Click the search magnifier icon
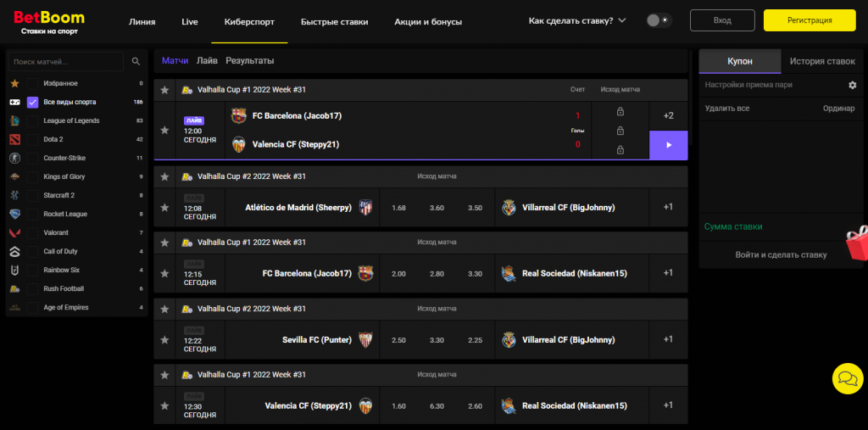This screenshot has width=868, height=430. (x=136, y=62)
